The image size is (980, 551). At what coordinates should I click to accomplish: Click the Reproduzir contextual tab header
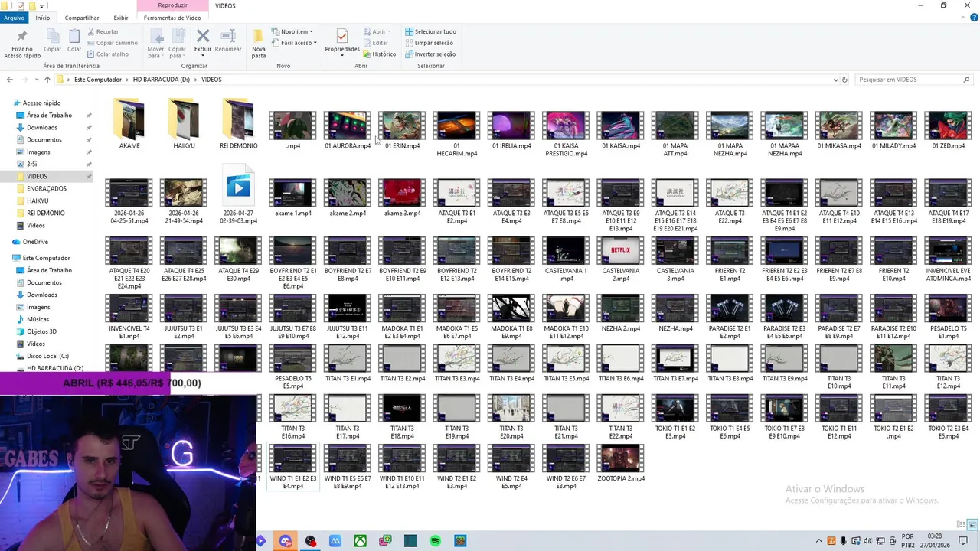pyautogui.click(x=172, y=5)
